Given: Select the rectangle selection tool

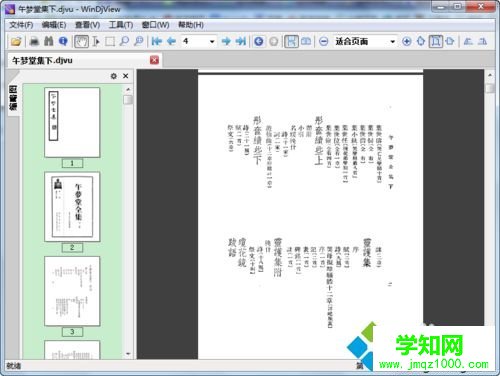Looking at the screenshot, I should click(110, 41).
